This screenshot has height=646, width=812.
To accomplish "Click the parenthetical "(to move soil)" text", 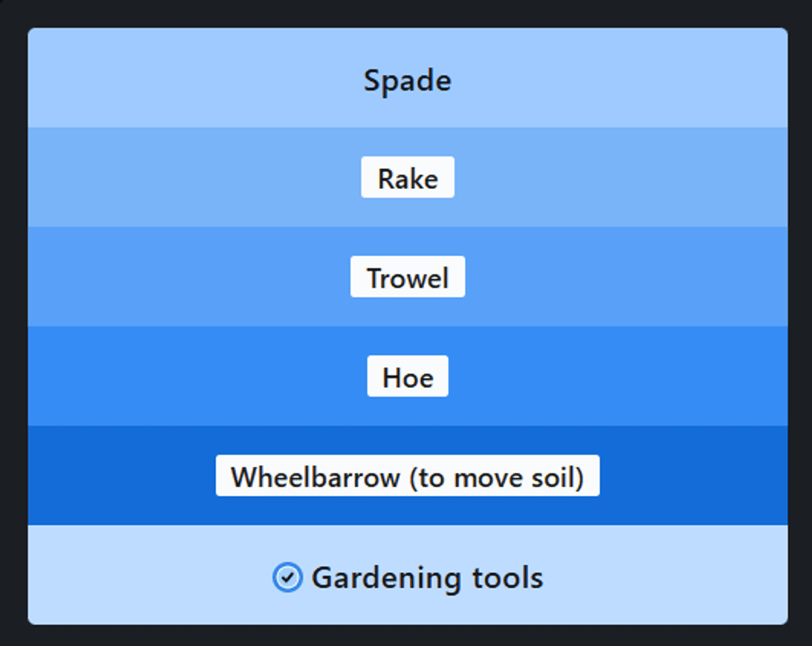I will [497, 477].
